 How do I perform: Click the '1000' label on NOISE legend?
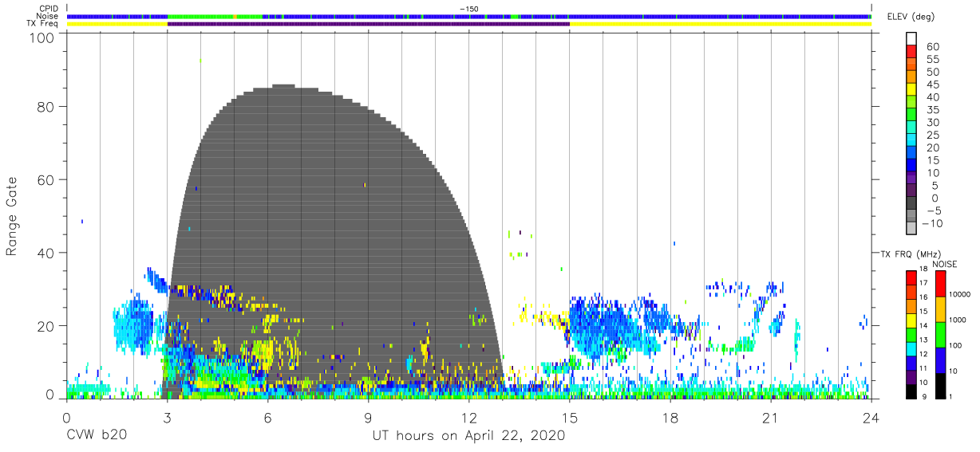[958, 320]
